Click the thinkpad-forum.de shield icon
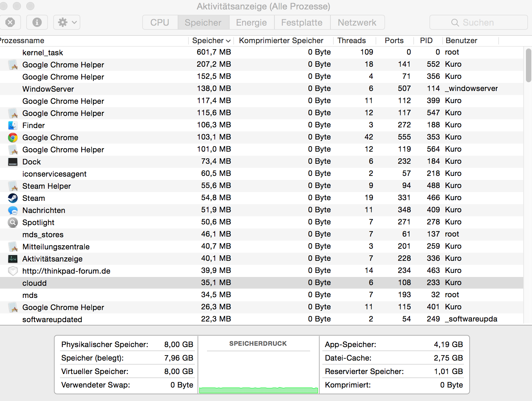Viewport: 532px width, 401px height. click(x=13, y=271)
